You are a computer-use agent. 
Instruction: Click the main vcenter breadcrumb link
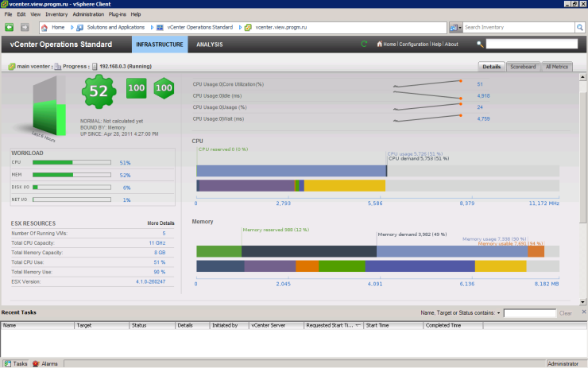[x=33, y=67]
